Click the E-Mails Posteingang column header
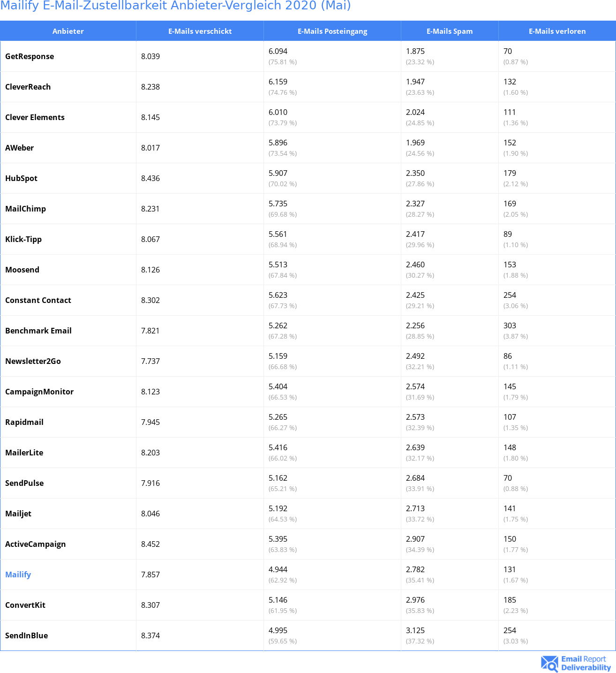 coord(332,31)
